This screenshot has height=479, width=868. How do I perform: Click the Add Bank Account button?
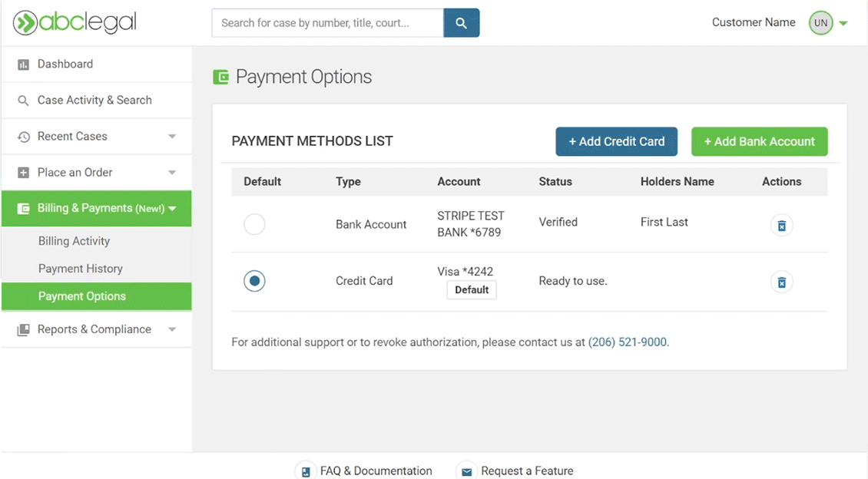pos(759,141)
